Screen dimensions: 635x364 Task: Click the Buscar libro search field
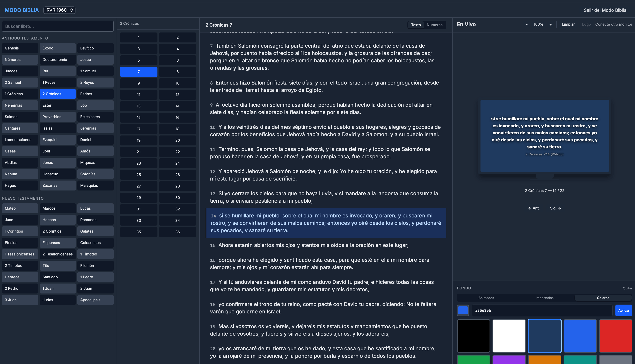(x=58, y=26)
